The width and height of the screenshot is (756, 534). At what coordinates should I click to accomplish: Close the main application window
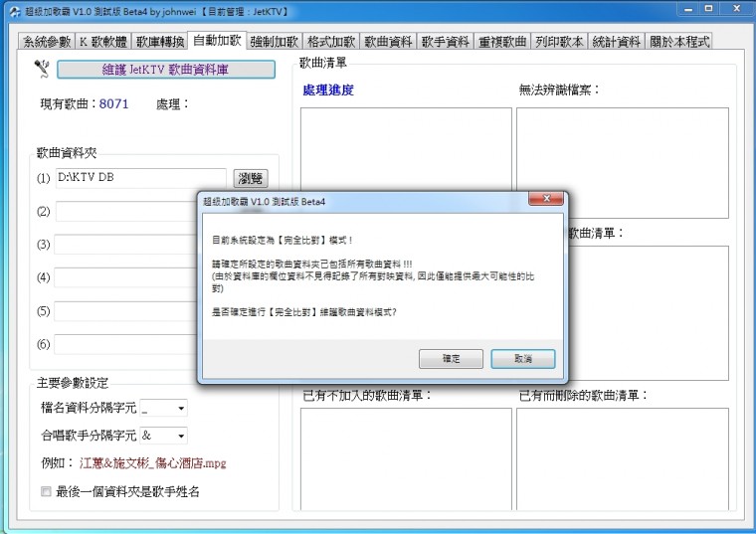click(x=736, y=9)
